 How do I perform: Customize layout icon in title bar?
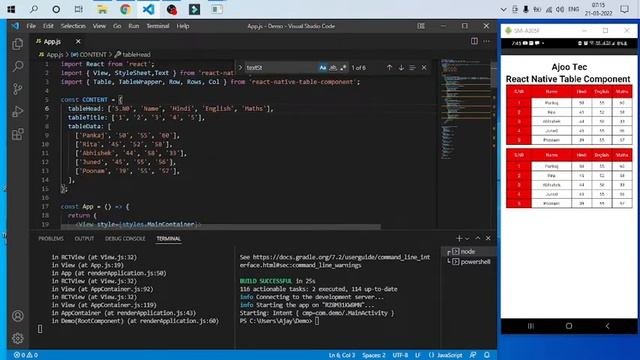point(421,26)
